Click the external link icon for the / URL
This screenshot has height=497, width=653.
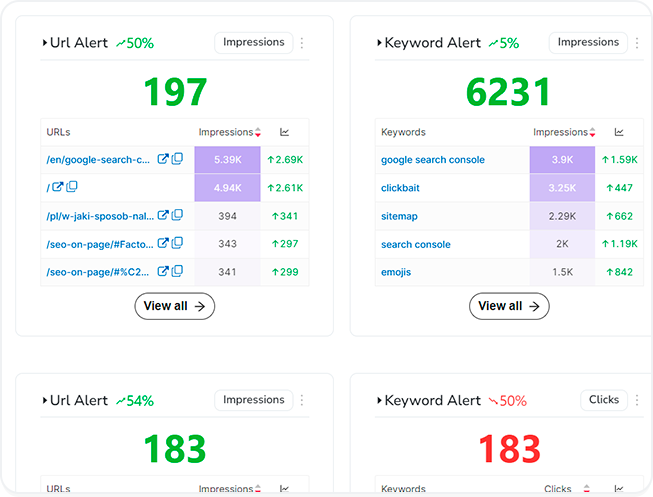tap(58, 187)
